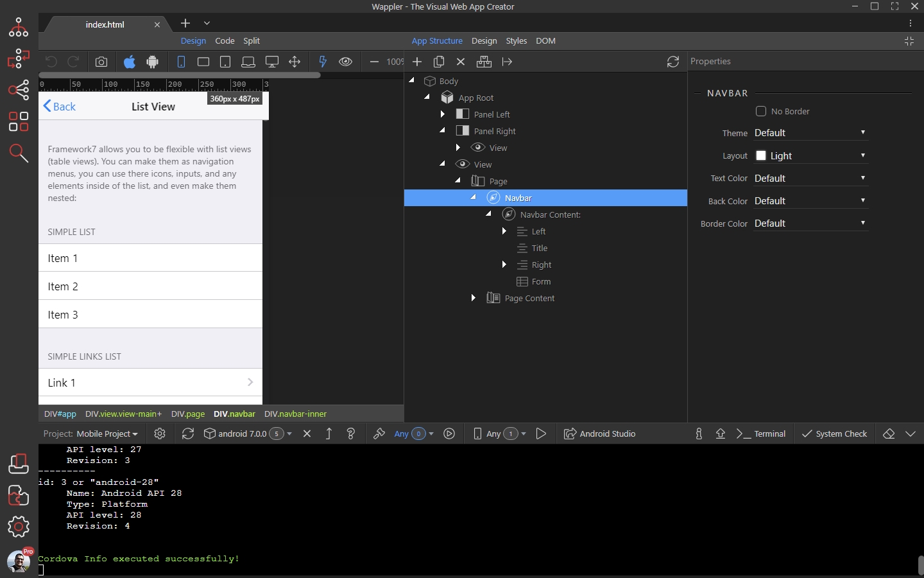This screenshot has height=578, width=924.
Task: Expand the Panel Left tree node
Action: pyautogui.click(x=442, y=114)
